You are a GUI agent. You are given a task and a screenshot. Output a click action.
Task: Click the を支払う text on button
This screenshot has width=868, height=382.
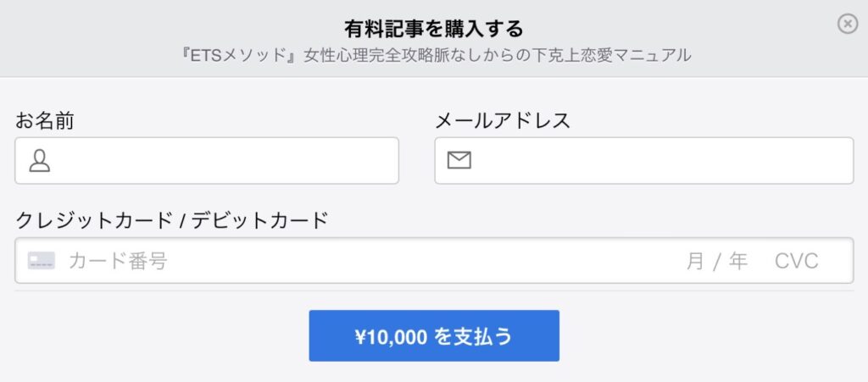click(473, 336)
